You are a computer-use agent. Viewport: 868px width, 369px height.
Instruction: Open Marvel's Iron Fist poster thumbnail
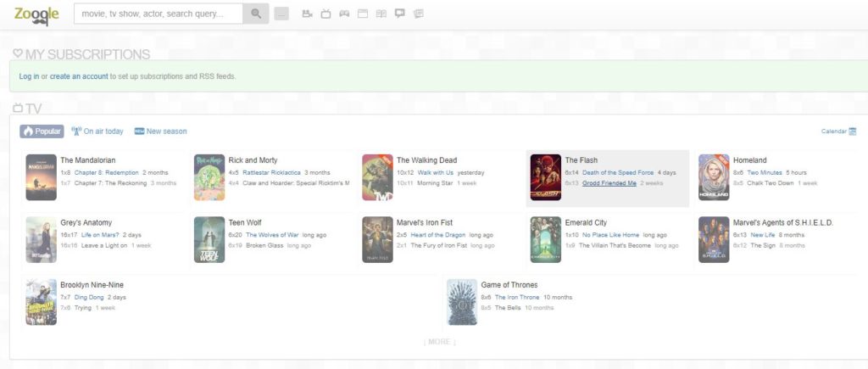377,239
